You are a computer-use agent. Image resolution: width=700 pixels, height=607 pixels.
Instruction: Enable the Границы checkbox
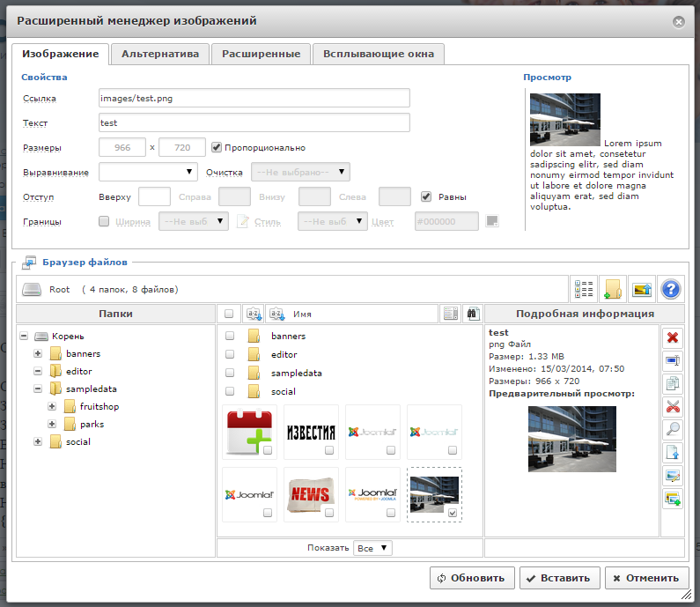(104, 221)
